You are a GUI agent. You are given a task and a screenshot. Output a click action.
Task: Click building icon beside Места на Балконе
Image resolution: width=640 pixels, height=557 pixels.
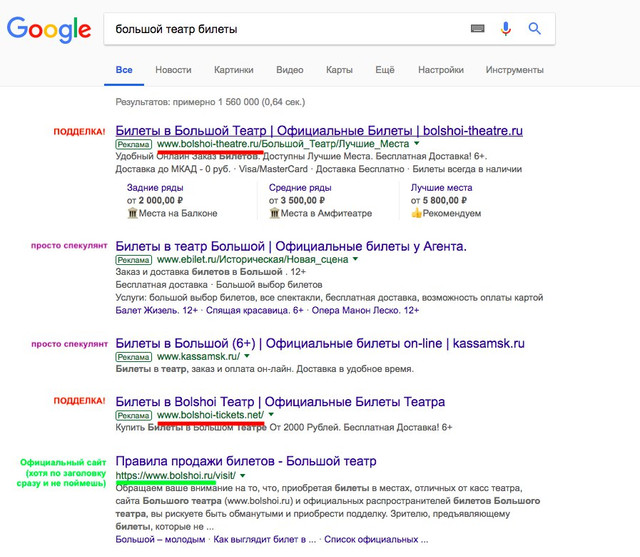click(133, 213)
